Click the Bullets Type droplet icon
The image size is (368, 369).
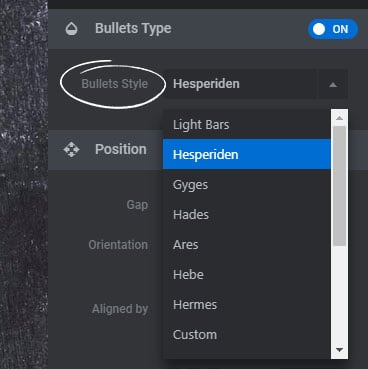tap(71, 29)
